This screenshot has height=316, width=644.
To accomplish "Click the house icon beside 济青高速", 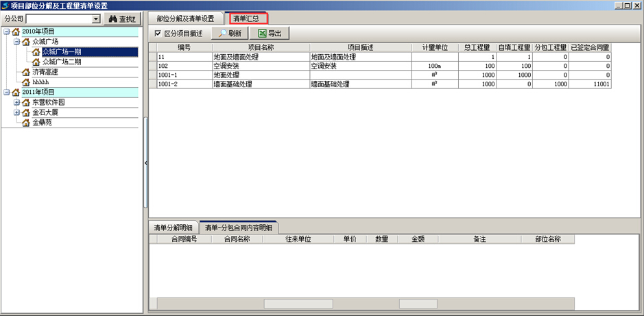I will [26, 72].
